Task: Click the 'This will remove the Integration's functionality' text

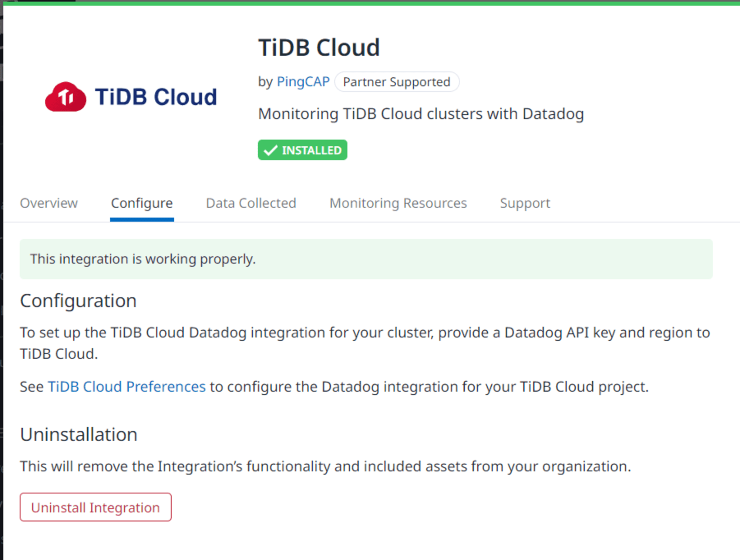Action: point(325,466)
